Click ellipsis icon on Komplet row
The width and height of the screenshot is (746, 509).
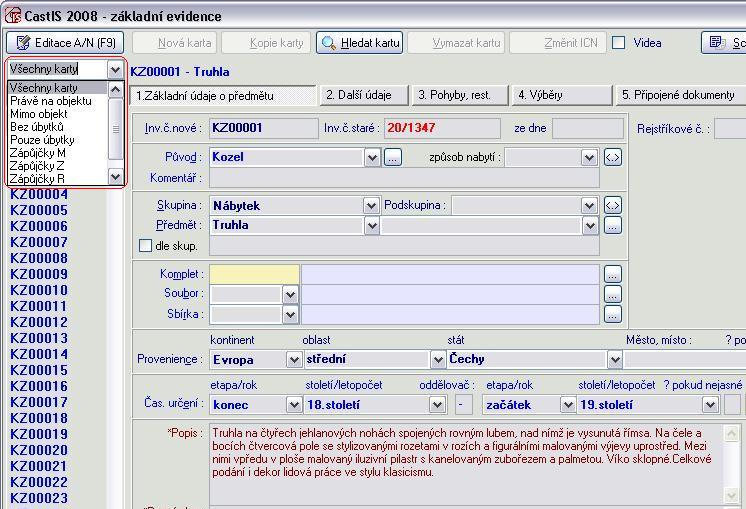[x=613, y=274]
